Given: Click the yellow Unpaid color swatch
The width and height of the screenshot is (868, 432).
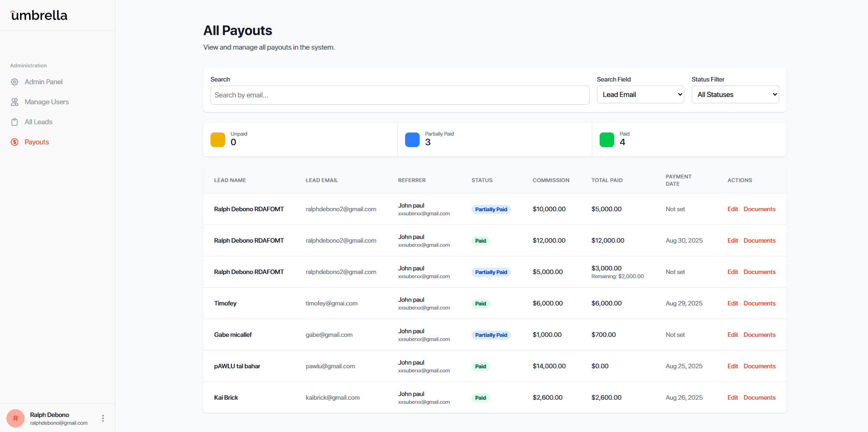Looking at the screenshot, I should pos(217,140).
